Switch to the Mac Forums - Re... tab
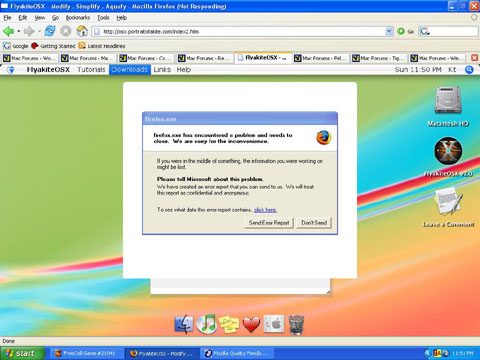This screenshot has width=480, height=360. click(205, 58)
